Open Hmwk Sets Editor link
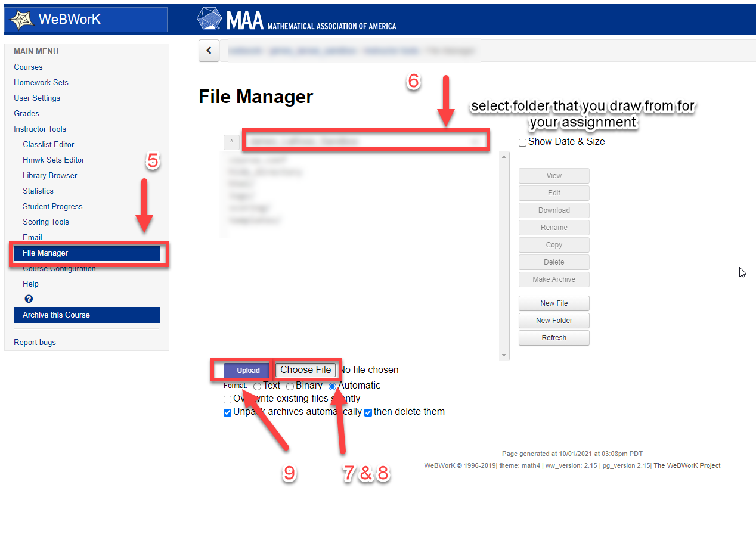Image resolution: width=756 pixels, height=556 pixels. pyautogui.click(x=54, y=160)
